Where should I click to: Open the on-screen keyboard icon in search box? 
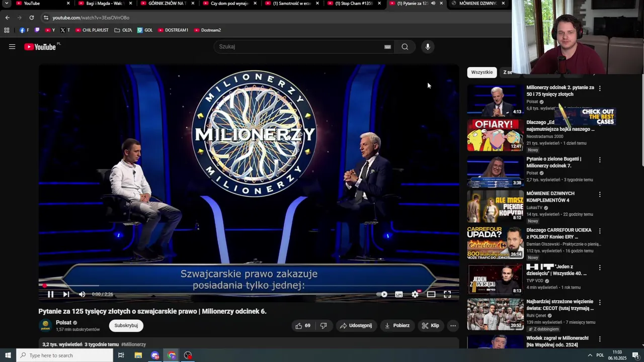(387, 47)
